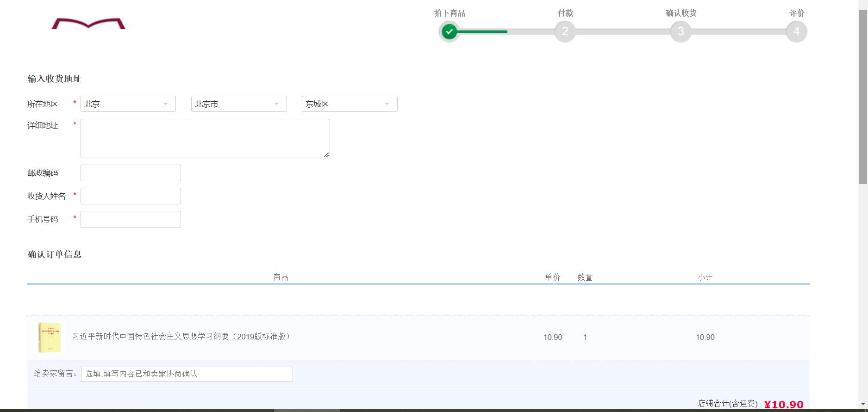Focus the 邮政编码 input field
The height and width of the screenshot is (412, 868).
[x=131, y=173]
